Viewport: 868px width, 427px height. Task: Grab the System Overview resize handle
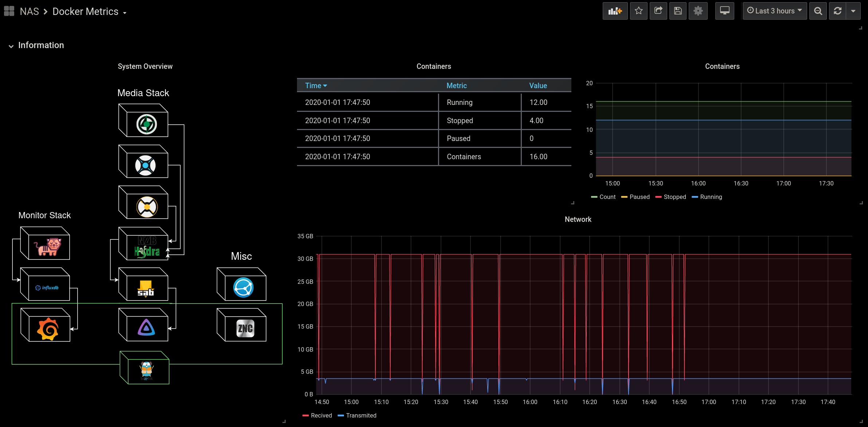284,422
